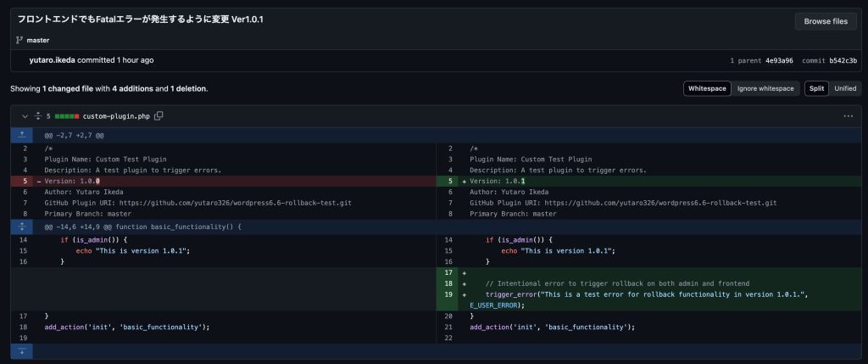This screenshot has height=364, width=868.
Task: Click right-side 'Primary Branch: master' line
Action: (513, 213)
